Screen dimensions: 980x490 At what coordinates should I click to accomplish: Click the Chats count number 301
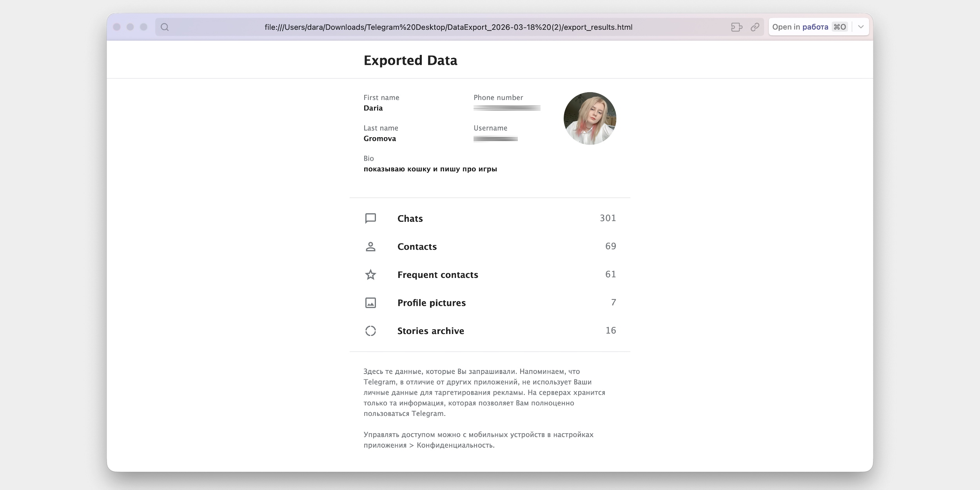(608, 218)
